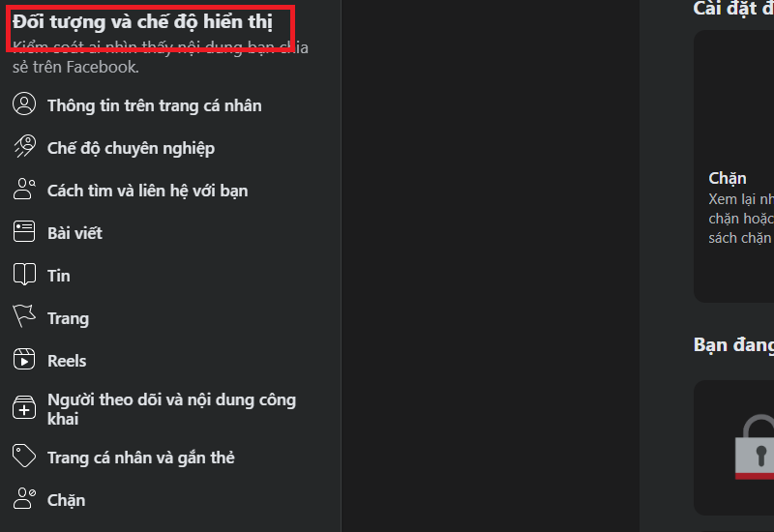Select Trang cá nhân và gắn thẻ label
This screenshot has width=774, height=532.
[x=140, y=458]
